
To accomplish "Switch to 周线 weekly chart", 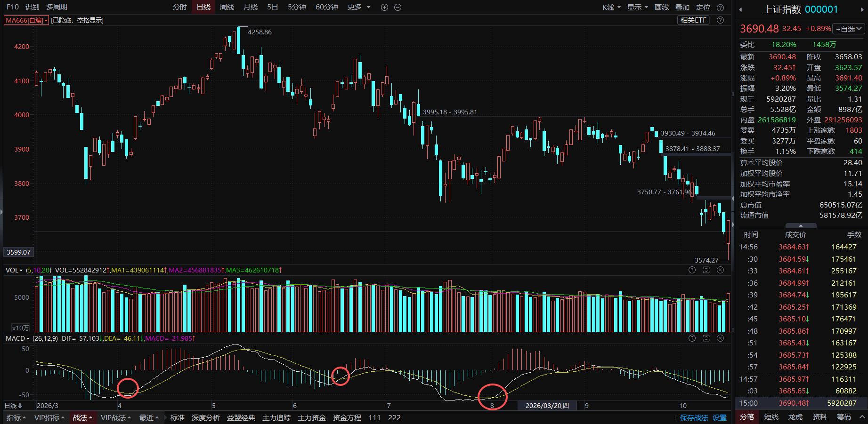I will (227, 7).
